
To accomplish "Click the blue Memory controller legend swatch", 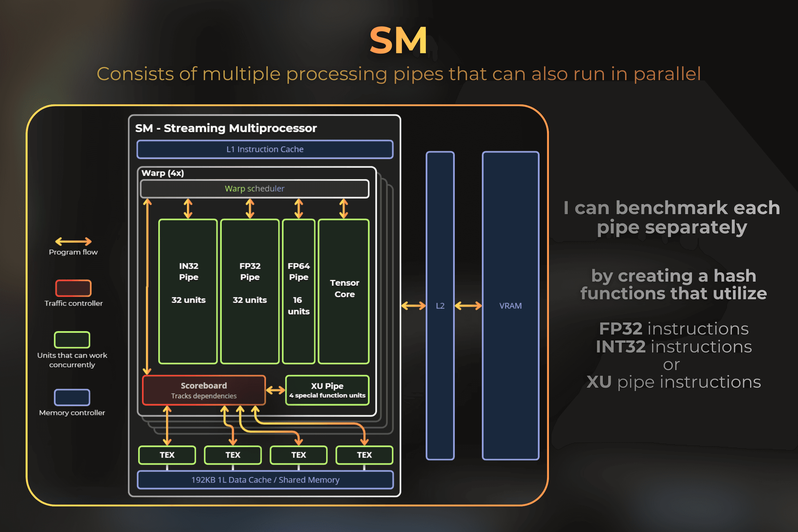I will point(72,397).
